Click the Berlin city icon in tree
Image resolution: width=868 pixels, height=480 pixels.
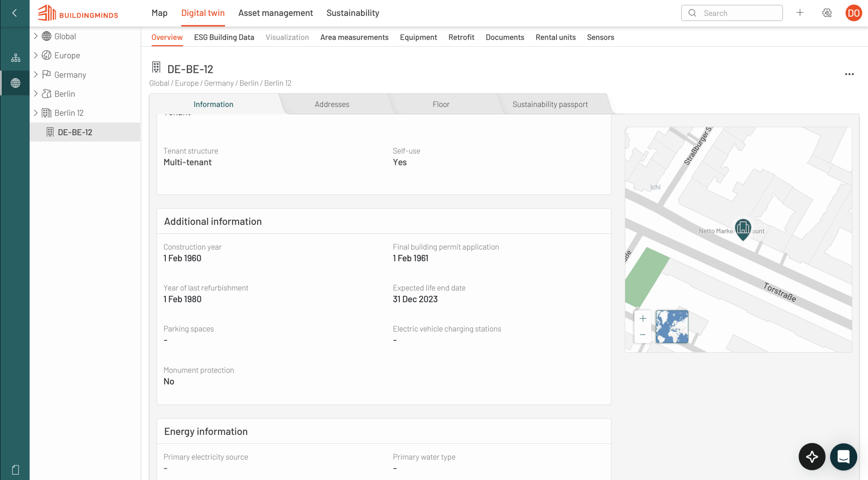pos(46,94)
